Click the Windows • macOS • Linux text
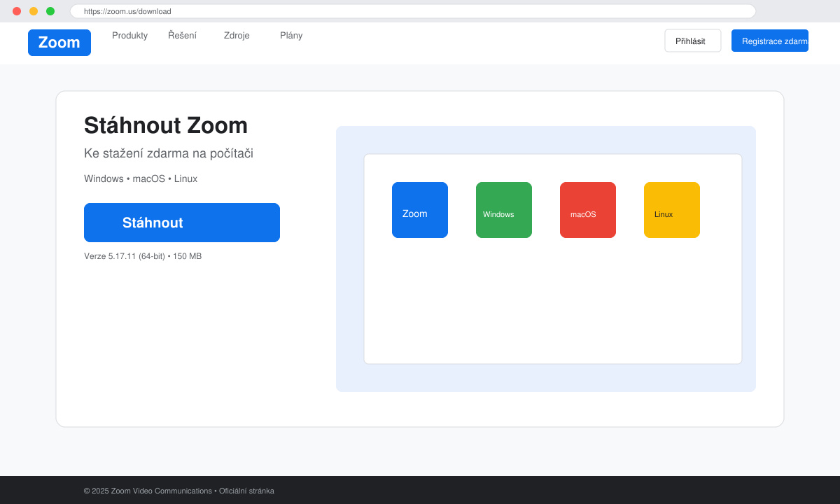Viewport: 840px width, 504px height. tap(141, 178)
